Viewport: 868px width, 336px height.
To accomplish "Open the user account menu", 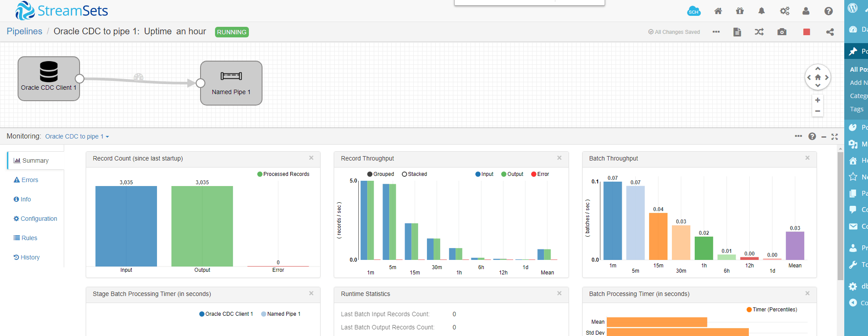I will [x=806, y=11].
